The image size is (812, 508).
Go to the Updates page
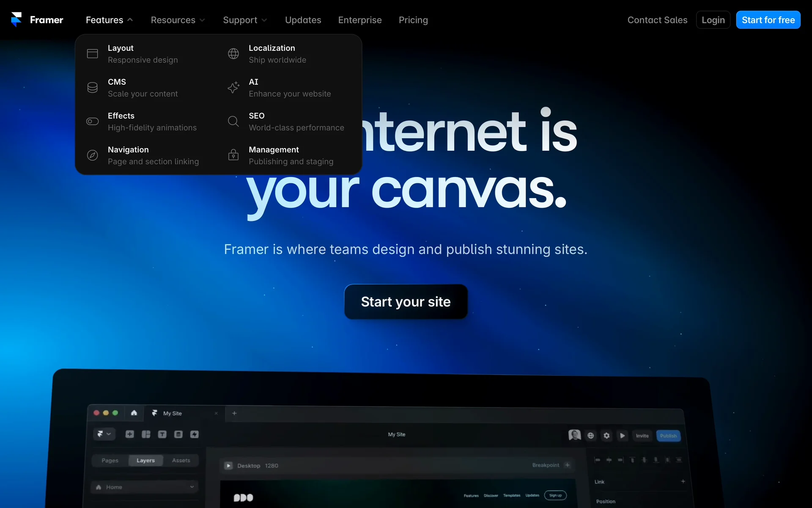coord(303,20)
